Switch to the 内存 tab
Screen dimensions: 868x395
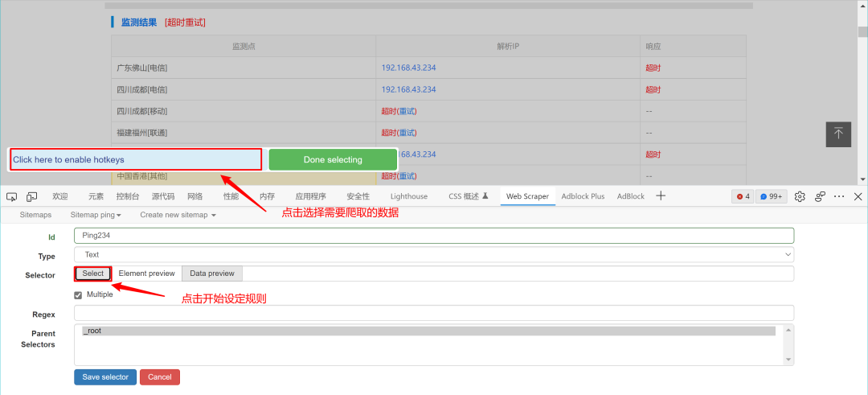[x=268, y=196]
